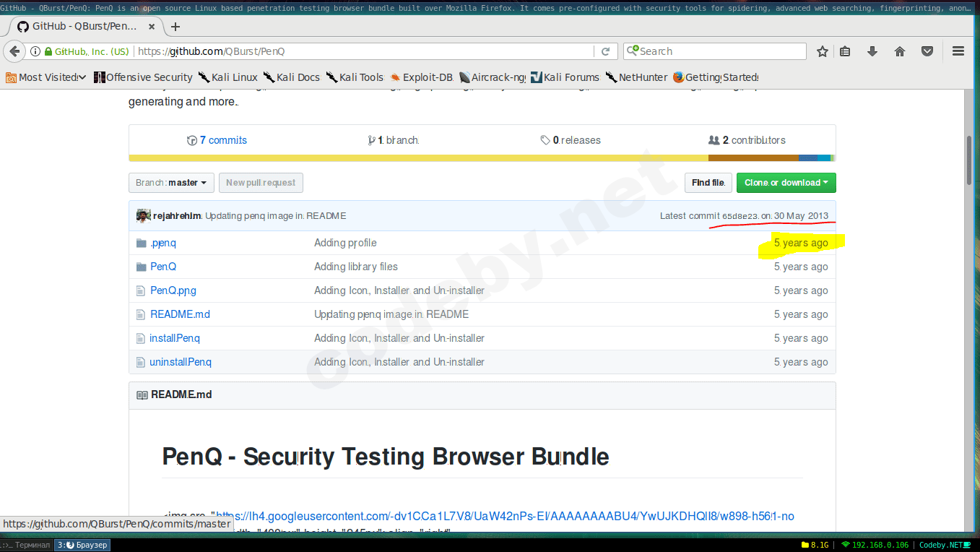
Task: Expand the Branch: master selector
Action: tap(172, 183)
